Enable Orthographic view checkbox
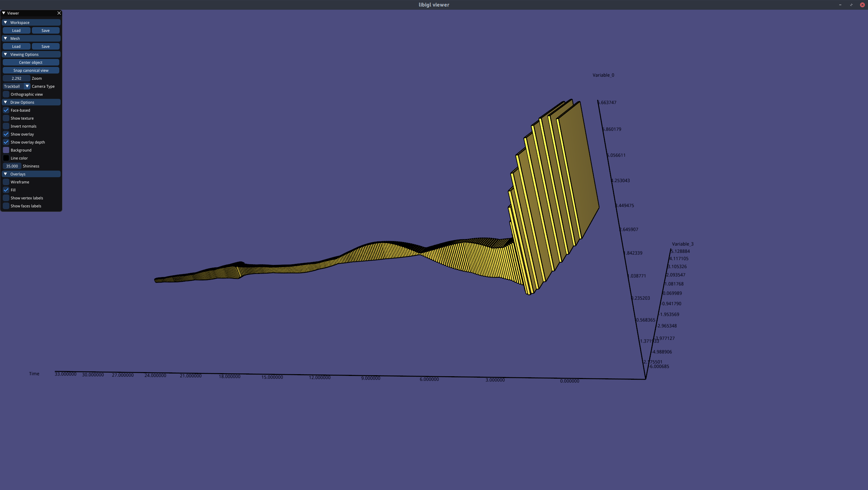 [6, 94]
